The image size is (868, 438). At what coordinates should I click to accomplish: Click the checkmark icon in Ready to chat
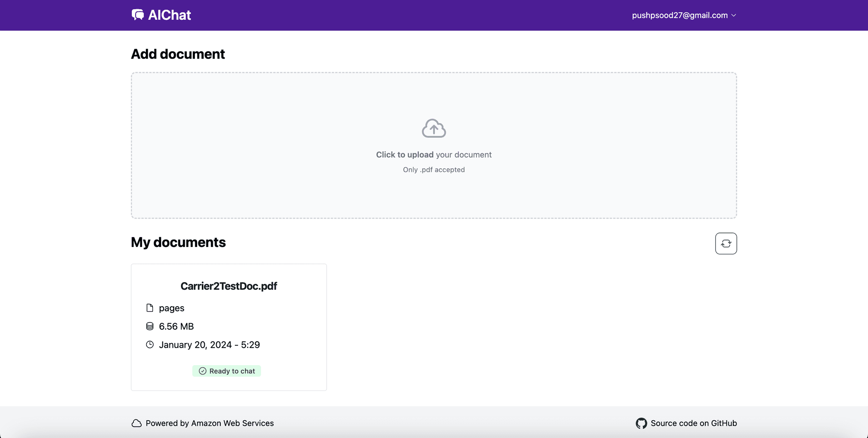tap(203, 371)
